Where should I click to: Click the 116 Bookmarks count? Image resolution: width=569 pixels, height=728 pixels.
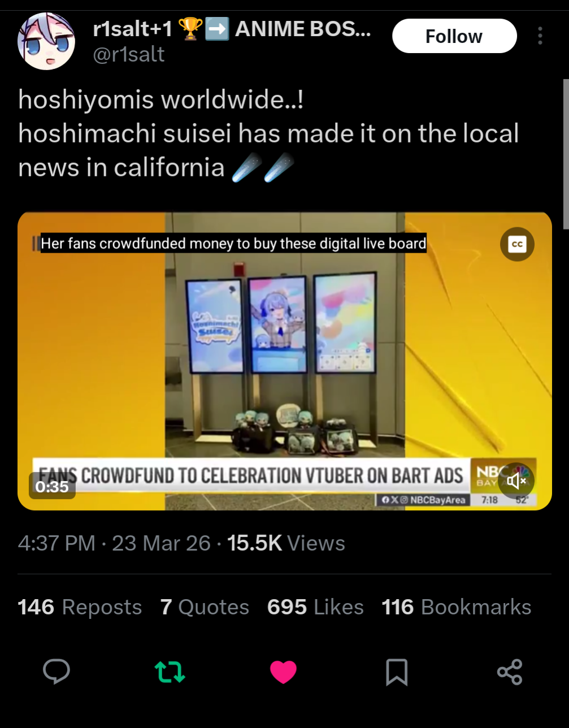point(457,607)
